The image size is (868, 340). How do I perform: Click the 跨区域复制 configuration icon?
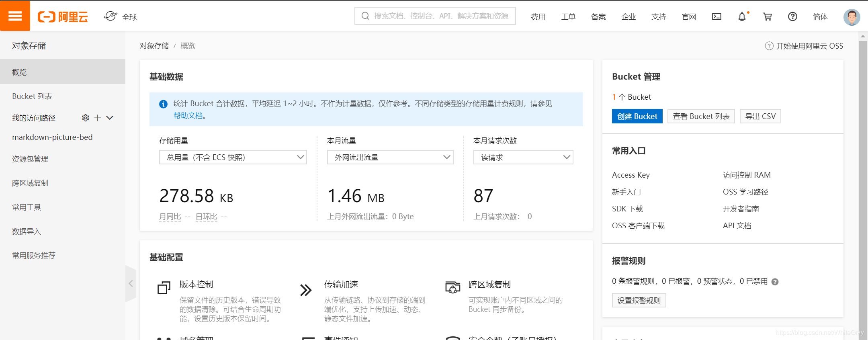click(452, 287)
